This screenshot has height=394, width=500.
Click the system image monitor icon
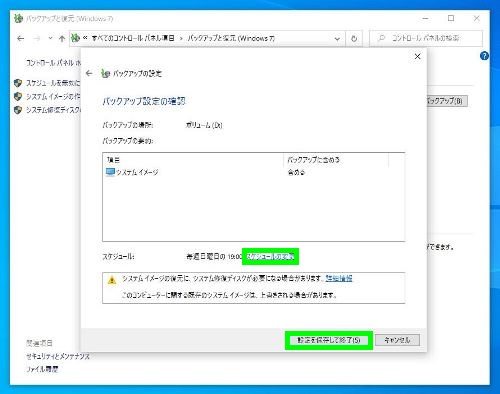click(x=110, y=172)
